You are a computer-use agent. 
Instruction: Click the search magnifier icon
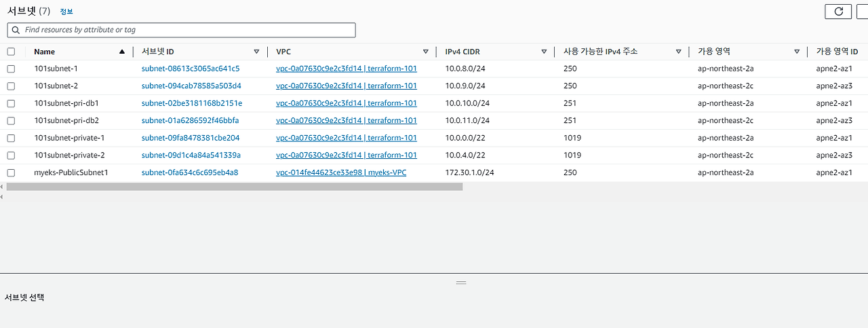(x=16, y=30)
